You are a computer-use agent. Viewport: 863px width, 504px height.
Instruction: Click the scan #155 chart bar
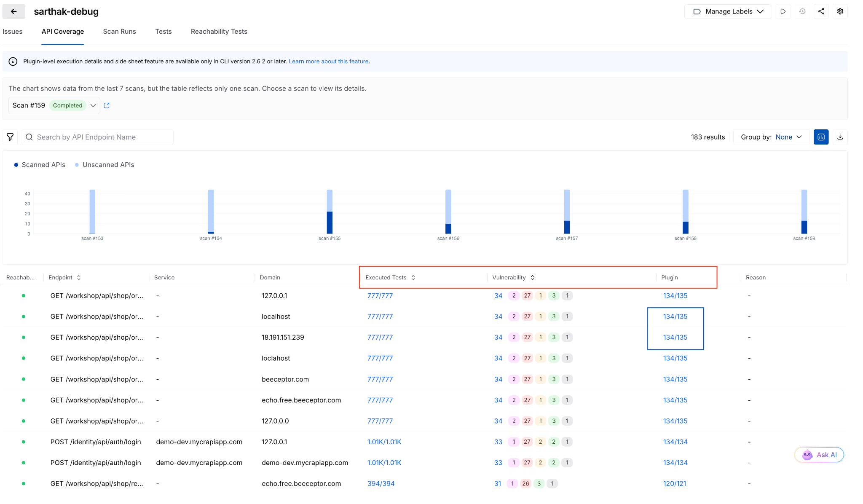pos(330,212)
